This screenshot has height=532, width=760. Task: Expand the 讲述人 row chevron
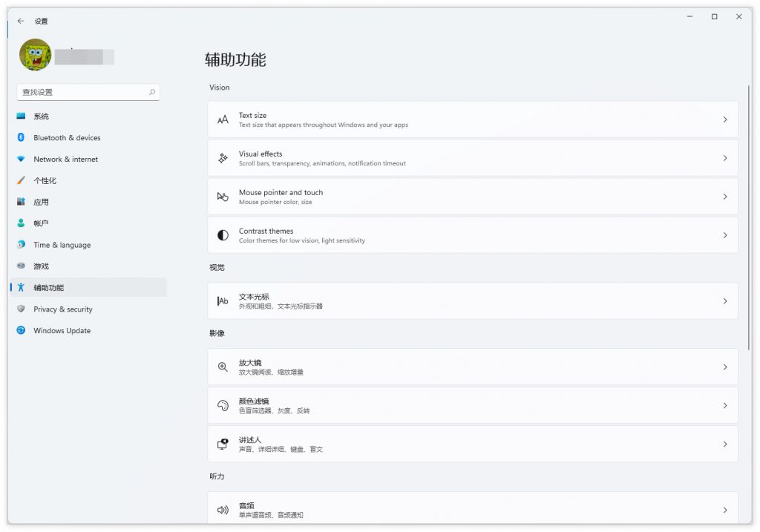(724, 444)
